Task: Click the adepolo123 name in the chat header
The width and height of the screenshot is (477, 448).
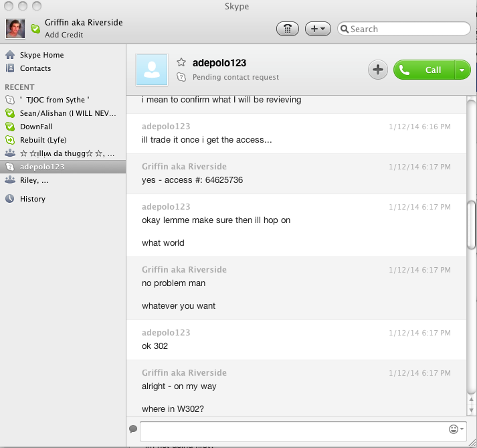Action: [219, 63]
